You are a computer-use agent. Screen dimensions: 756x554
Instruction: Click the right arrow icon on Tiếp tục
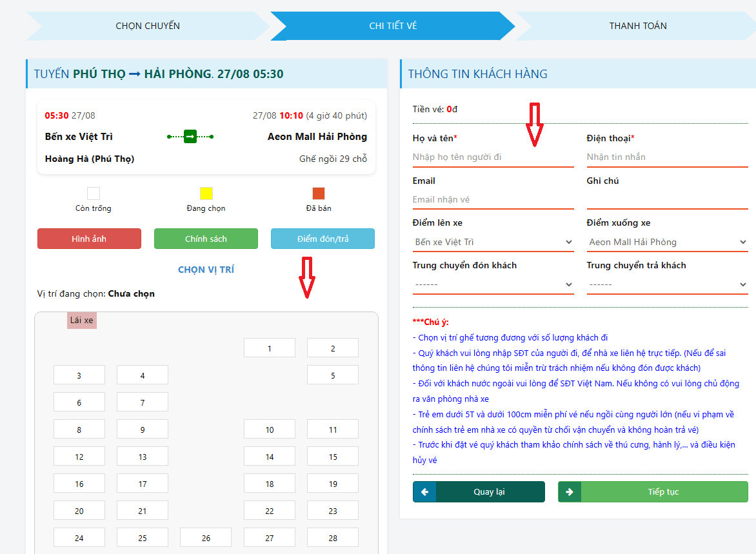tap(570, 492)
